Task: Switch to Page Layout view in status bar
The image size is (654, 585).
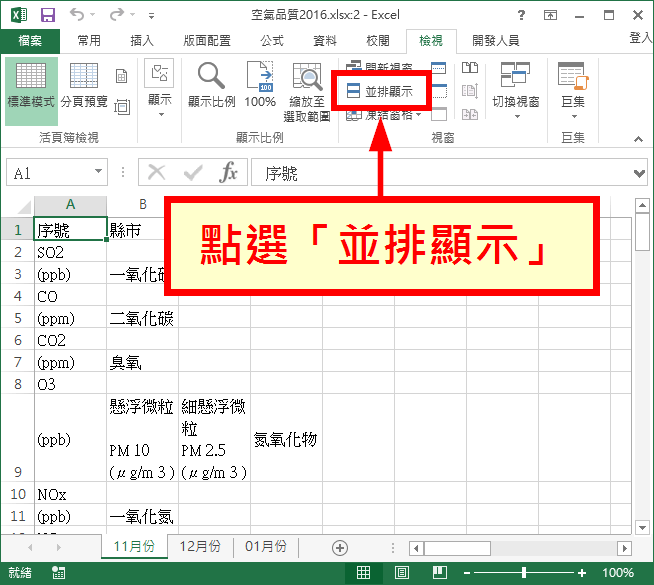Action: coord(402,572)
